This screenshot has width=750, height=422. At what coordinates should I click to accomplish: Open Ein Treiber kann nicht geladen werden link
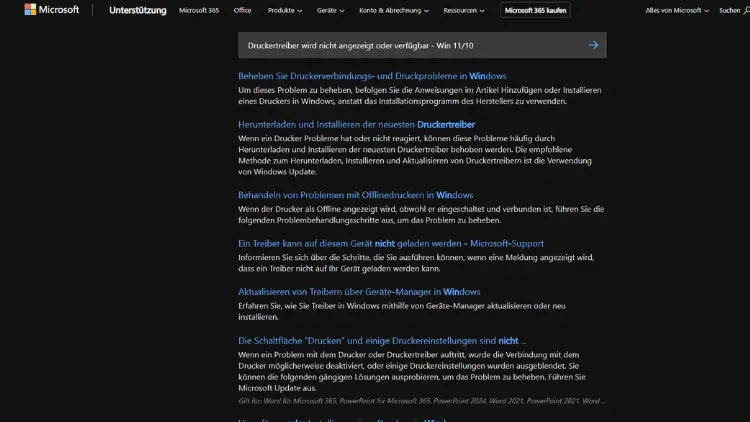(391, 244)
